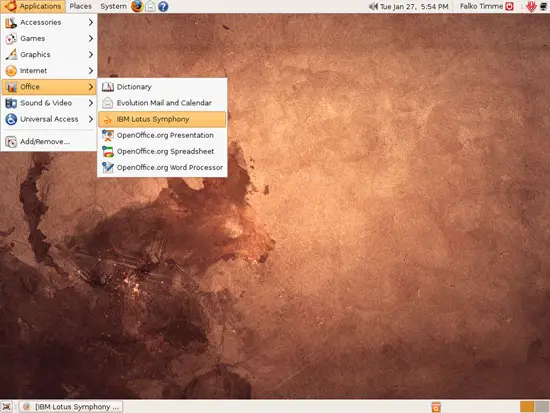Image resolution: width=550 pixels, height=413 pixels.
Task: Click the date and time clock
Action: click(414, 6)
